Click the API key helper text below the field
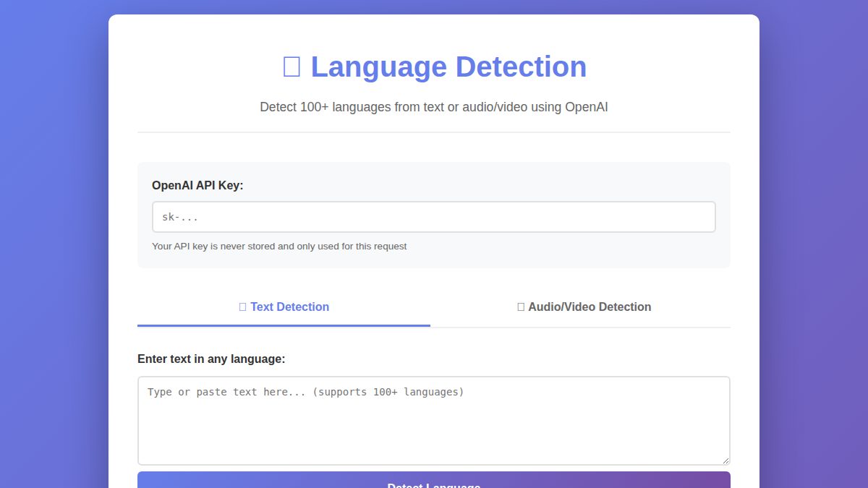 (279, 246)
